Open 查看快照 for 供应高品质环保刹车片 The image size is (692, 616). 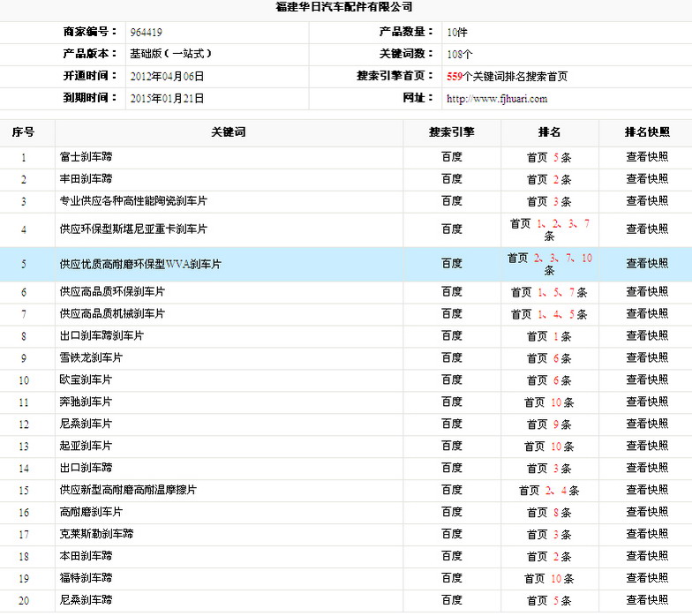point(647,291)
